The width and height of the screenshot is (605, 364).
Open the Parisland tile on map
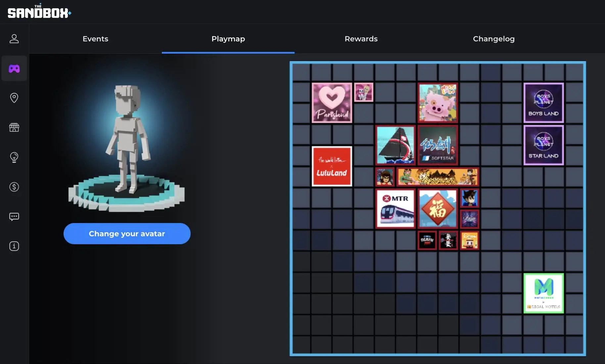(332, 103)
